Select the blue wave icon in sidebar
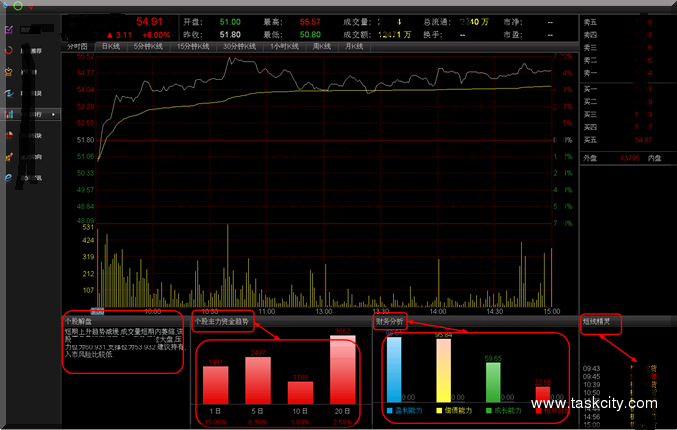Viewport: 677px width, 430px height. pyautogui.click(x=9, y=93)
